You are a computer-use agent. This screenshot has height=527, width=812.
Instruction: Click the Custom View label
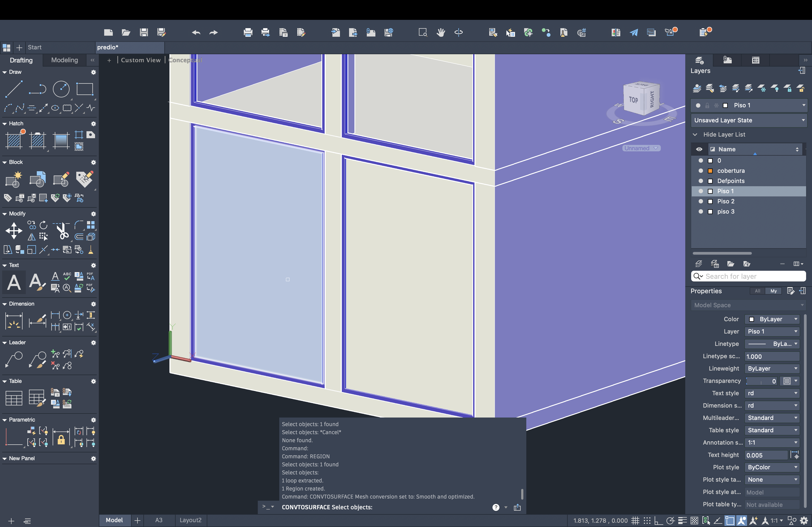[140, 60]
